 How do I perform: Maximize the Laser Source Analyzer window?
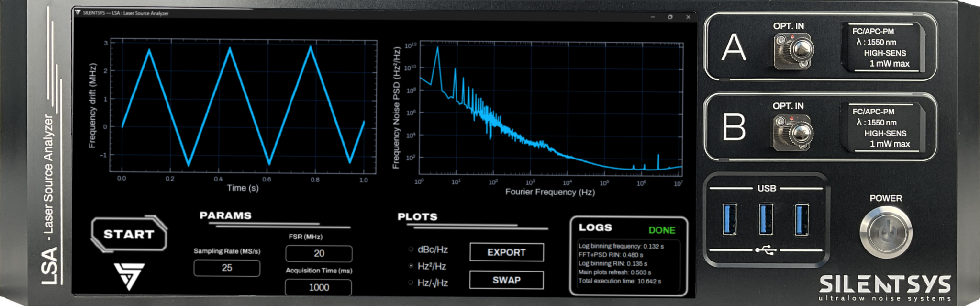(670, 17)
